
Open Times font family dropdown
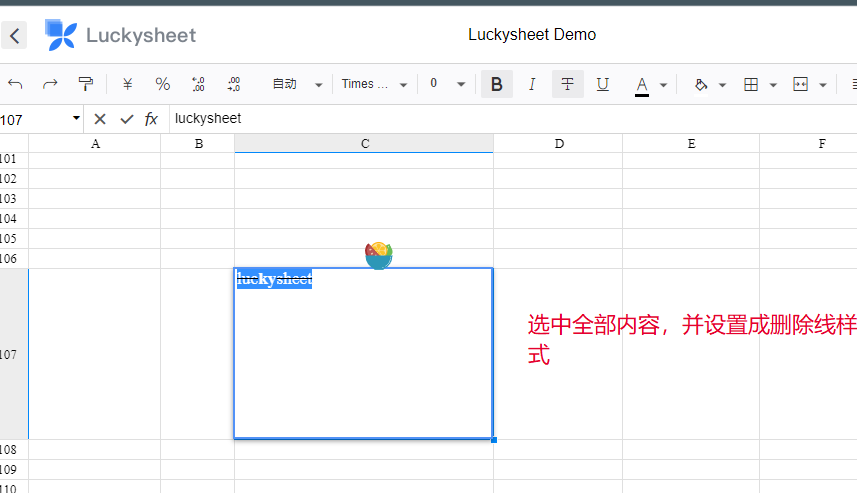[374, 84]
